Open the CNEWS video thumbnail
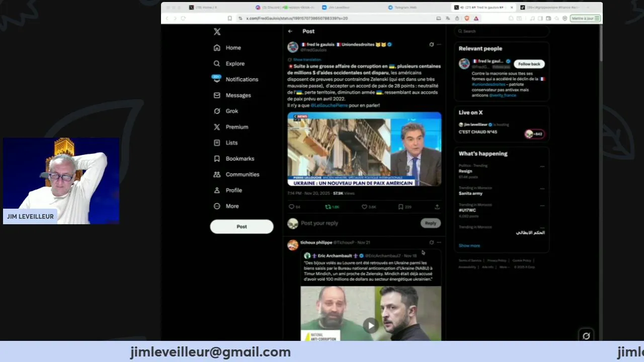The width and height of the screenshot is (644, 362). (x=364, y=149)
